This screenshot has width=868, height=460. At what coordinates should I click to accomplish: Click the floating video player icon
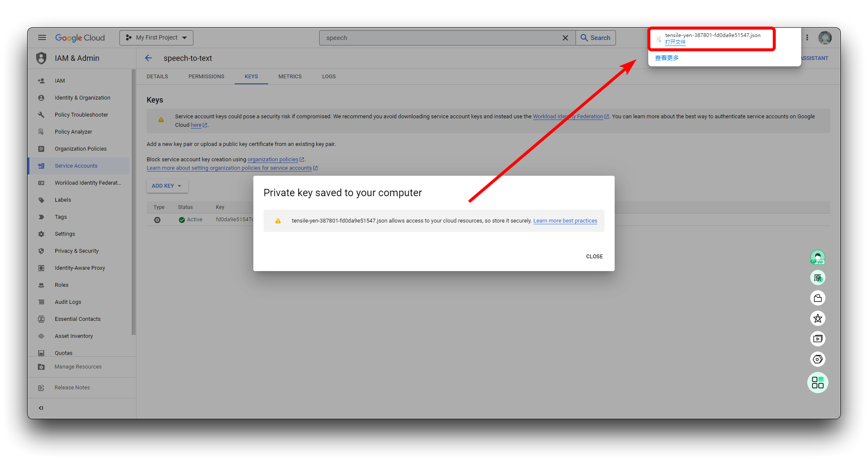[817, 339]
